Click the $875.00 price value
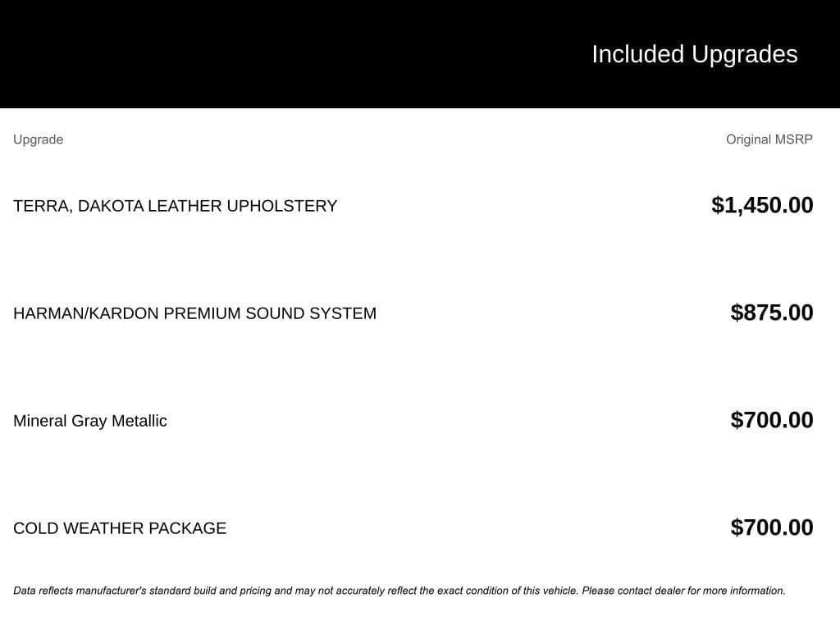The width and height of the screenshot is (840, 630). pyautogui.click(x=772, y=313)
